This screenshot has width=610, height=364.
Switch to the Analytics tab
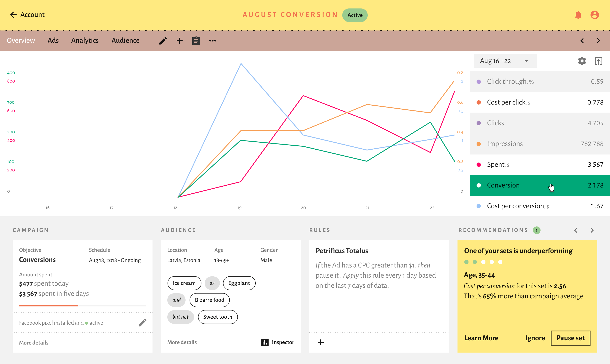pos(85,40)
